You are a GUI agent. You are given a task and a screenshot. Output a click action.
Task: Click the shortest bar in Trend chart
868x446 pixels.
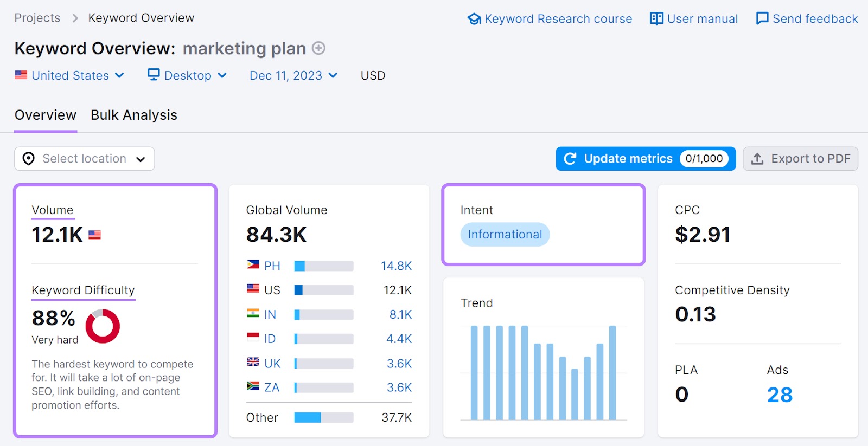[x=575, y=394]
